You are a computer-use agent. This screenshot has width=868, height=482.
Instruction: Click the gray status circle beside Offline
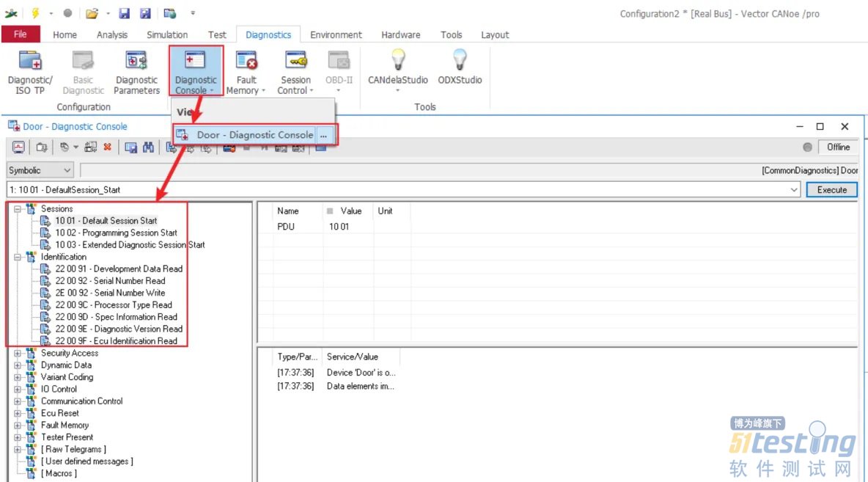808,147
